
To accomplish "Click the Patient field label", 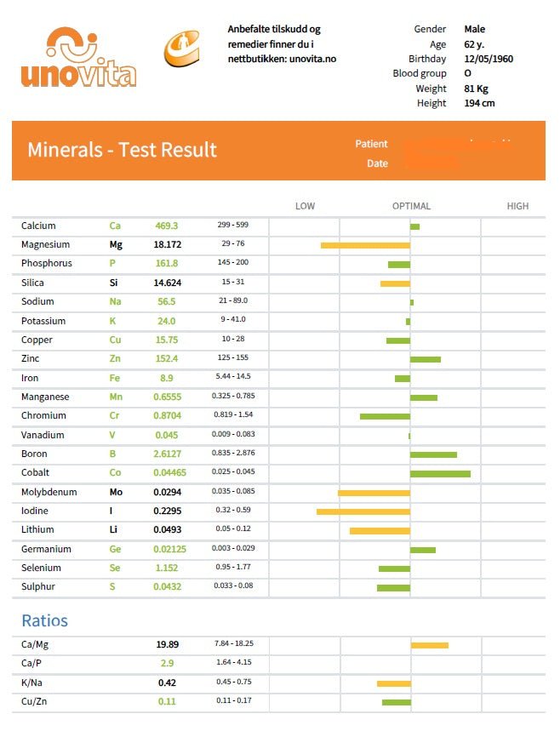I will tap(371, 144).
